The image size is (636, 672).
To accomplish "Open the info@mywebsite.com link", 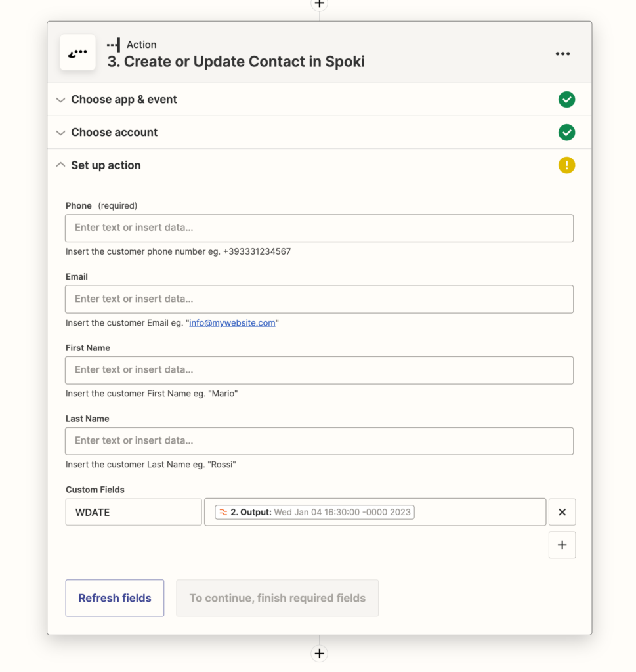I will (x=232, y=323).
